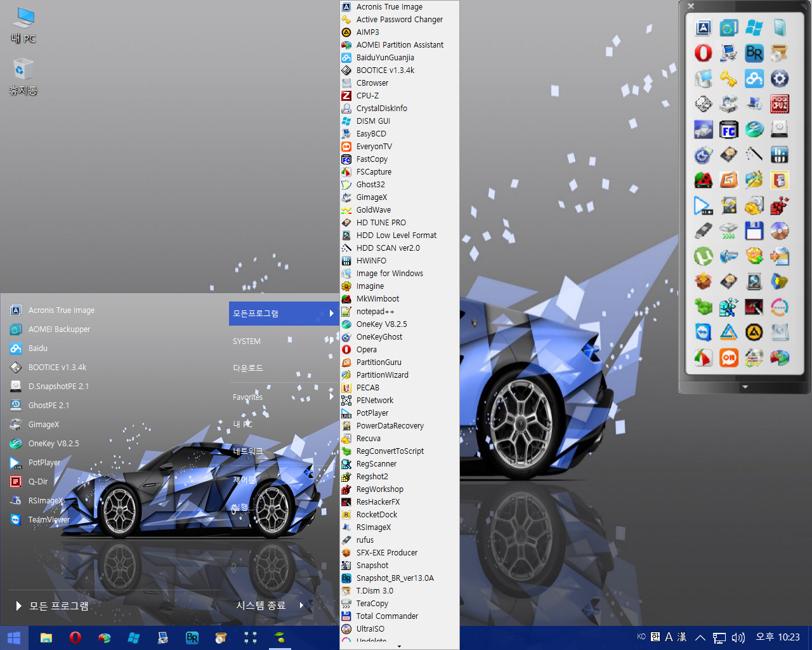Click the gold key icon in dock
812x650 pixels.
coord(728,79)
